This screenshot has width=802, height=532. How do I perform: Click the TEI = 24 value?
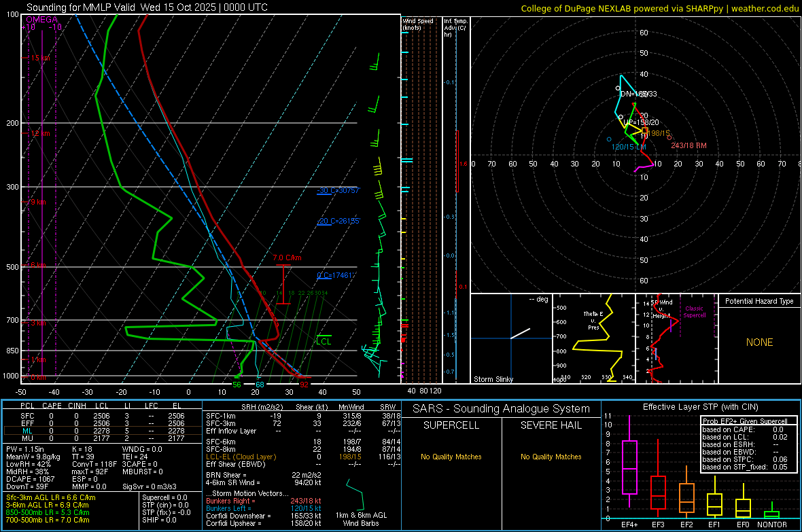[x=135, y=457]
